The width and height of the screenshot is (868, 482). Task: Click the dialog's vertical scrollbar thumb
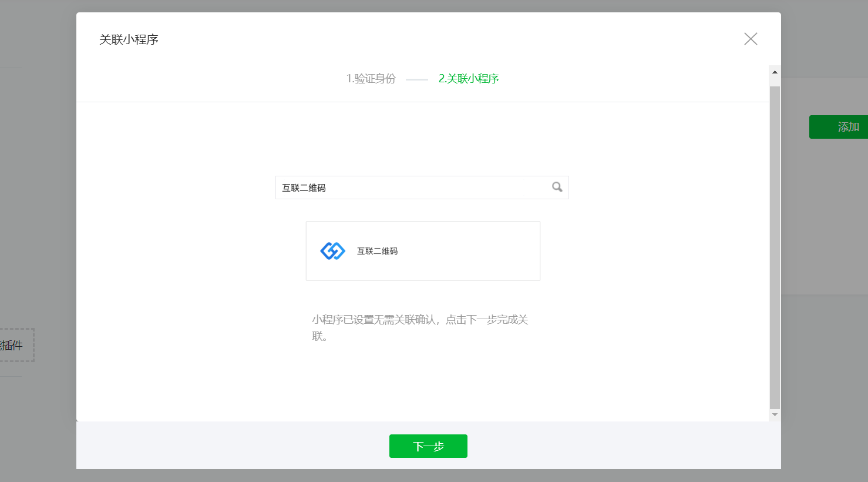pos(775,247)
